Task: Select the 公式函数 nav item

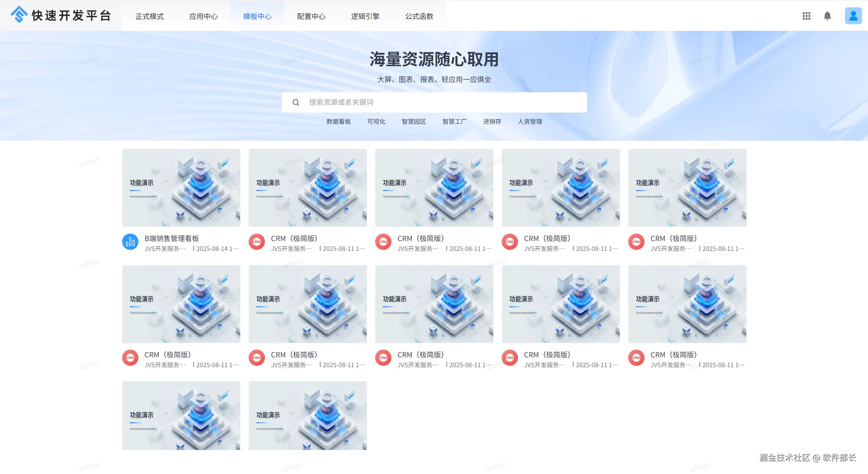Action: coord(419,16)
